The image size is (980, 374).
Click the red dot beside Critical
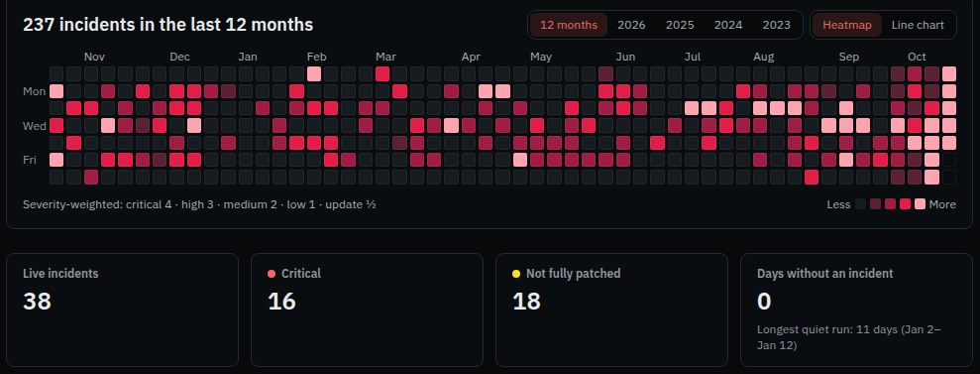272,274
